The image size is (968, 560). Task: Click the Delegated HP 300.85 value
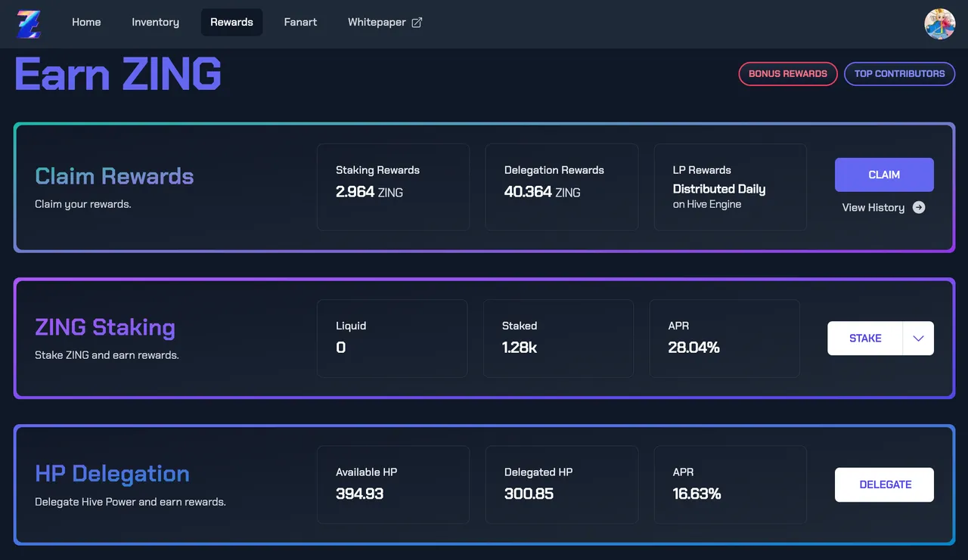[x=529, y=493]
